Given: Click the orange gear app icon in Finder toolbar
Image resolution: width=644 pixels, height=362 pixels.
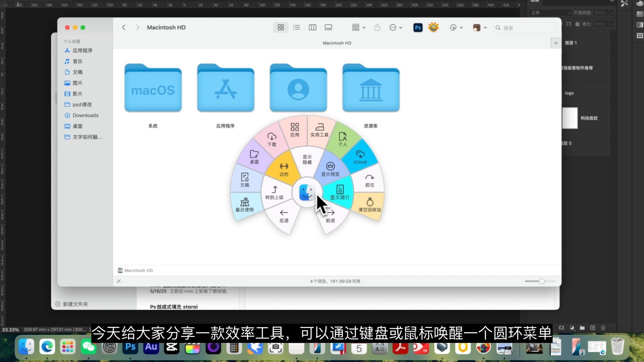Looking at the screenshot, I should point(433,27).
